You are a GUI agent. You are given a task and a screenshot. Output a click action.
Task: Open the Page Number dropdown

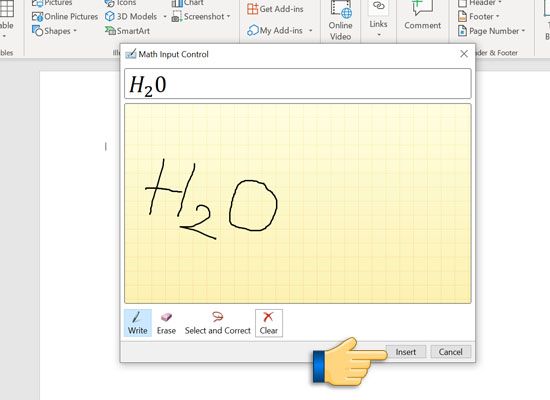point(491,31)
